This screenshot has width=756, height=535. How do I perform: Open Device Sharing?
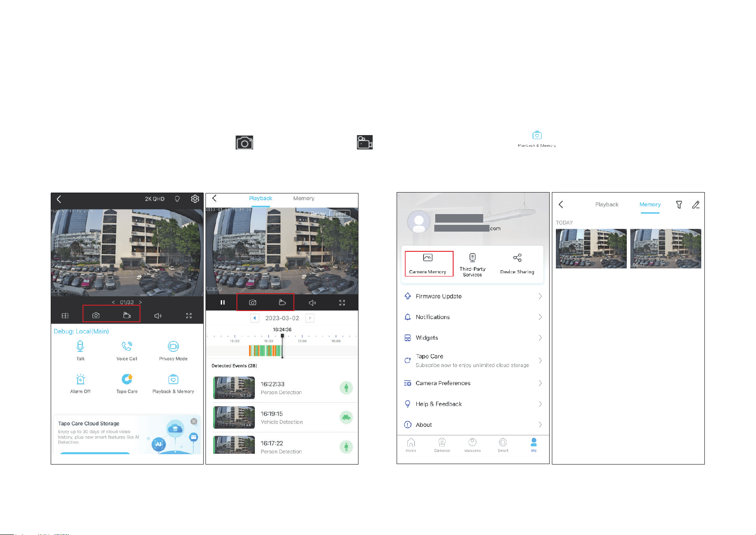[x=517, y=264]
